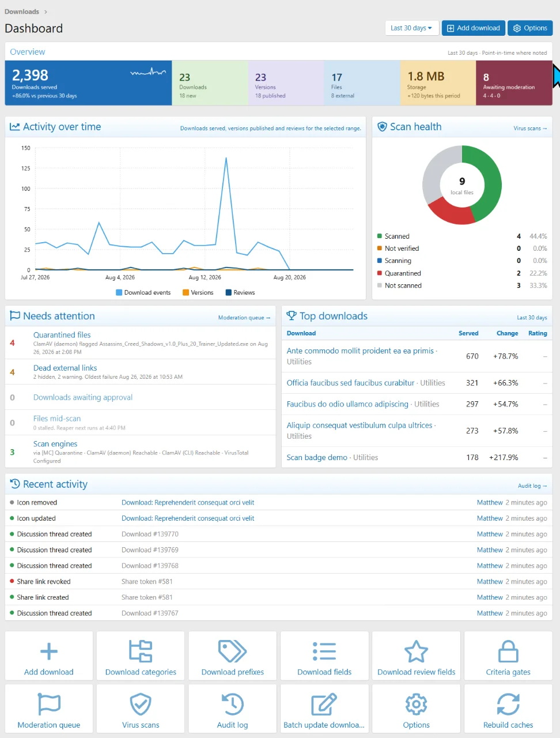
Task: Click the shield icon beside Scan health
Action: (382, 127)
